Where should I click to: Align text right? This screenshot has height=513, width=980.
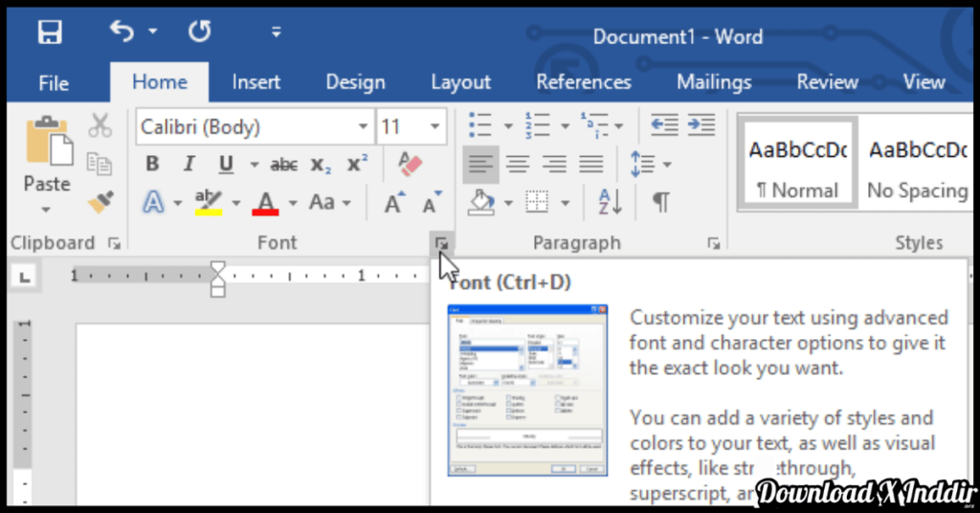coord(554,165)
